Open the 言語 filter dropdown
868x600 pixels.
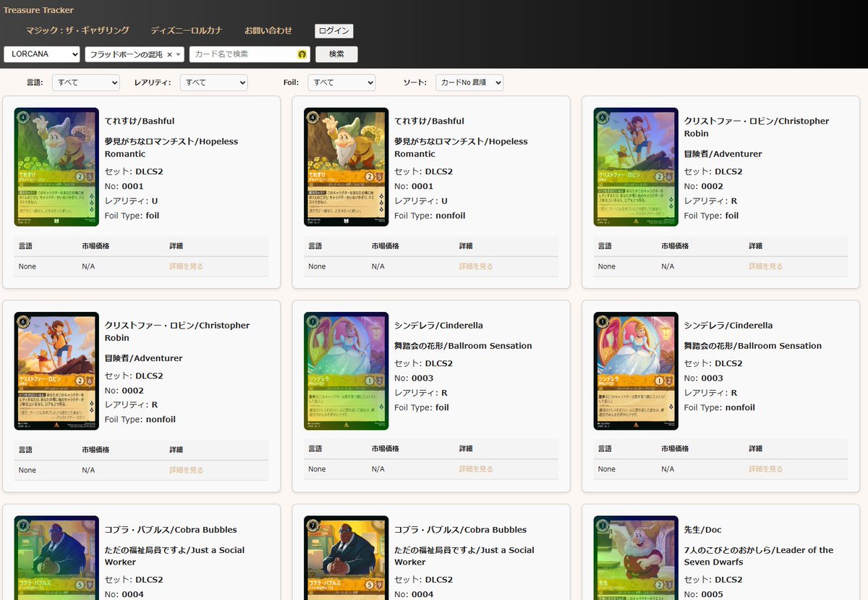point(86,83)
